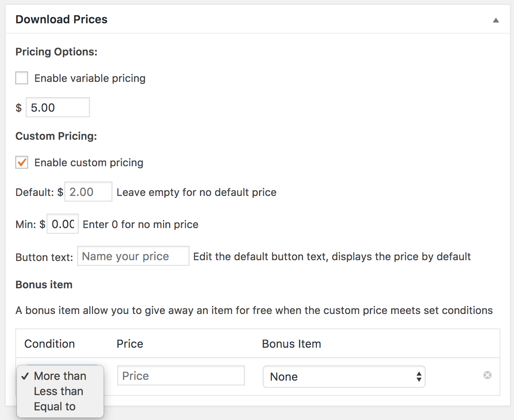Collapse the Download Prices panel arrow
This screenshot has height=420, width=514.
[x=496, y=20]
